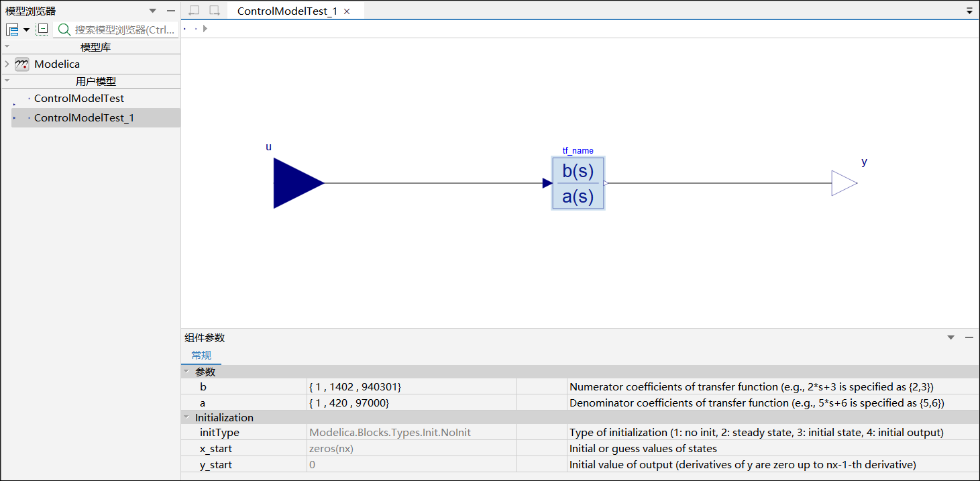
Task: Collapse the 用户模型 section header
Action: pyautogui.click(x=7, y=81)
